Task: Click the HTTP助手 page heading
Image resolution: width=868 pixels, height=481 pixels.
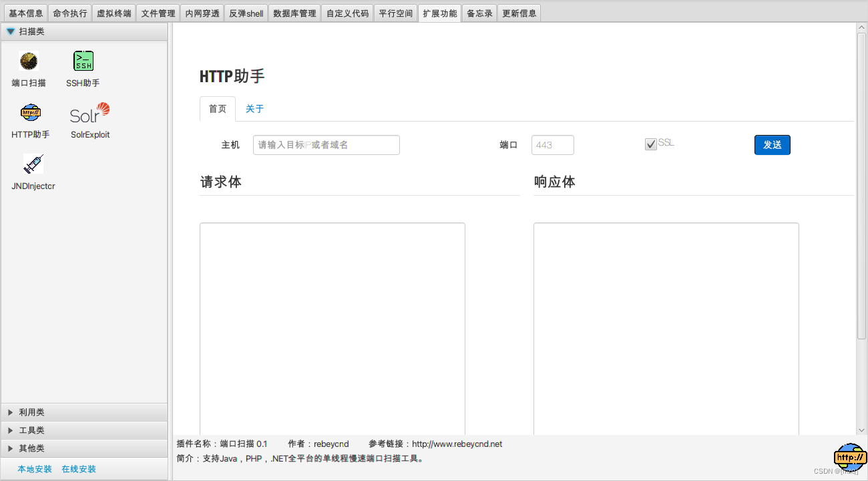Action: click(x=232, y=77)
